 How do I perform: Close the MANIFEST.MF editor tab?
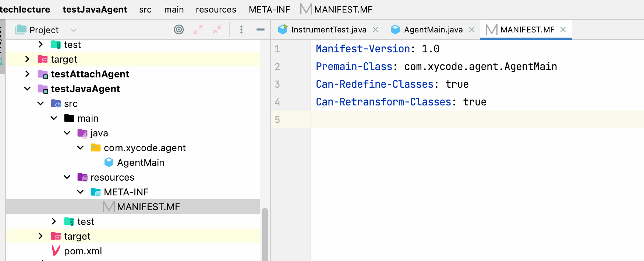click(563, 29)
